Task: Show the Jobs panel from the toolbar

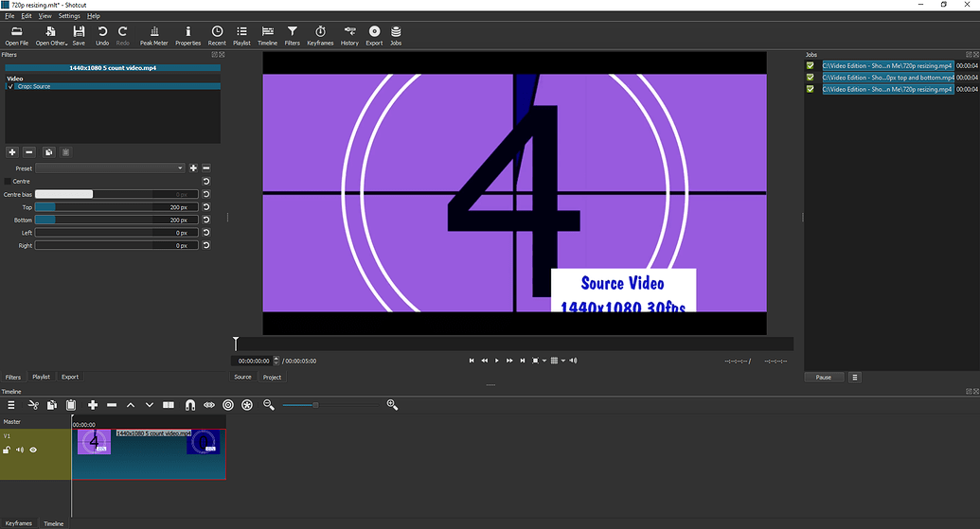Action: point(396,36)
